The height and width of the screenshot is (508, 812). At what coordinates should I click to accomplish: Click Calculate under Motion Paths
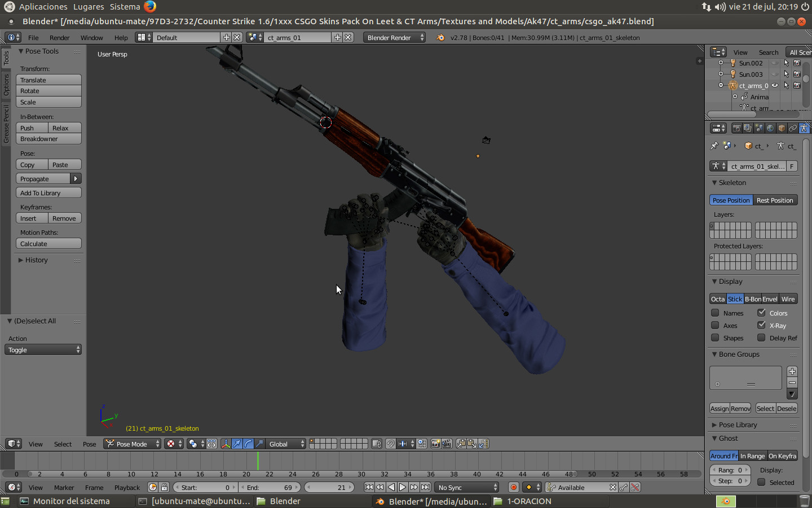pos(48,243)
